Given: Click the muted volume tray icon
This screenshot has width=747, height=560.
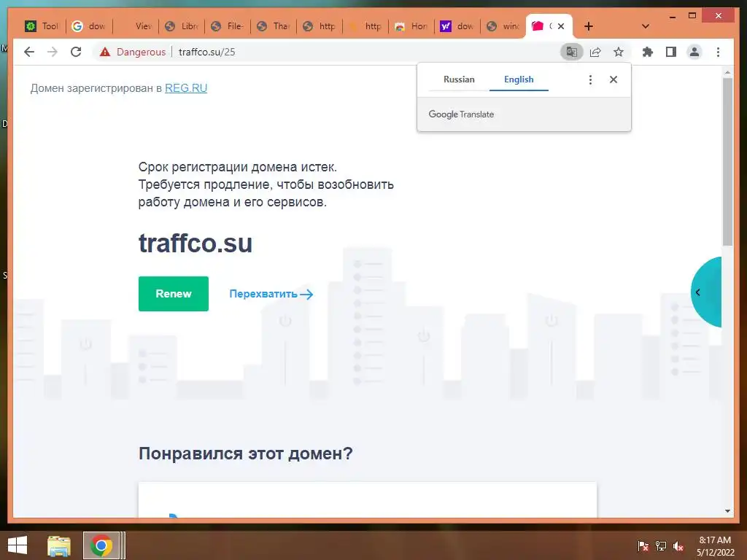Looking at the screenshot, I should coord(678,546).
